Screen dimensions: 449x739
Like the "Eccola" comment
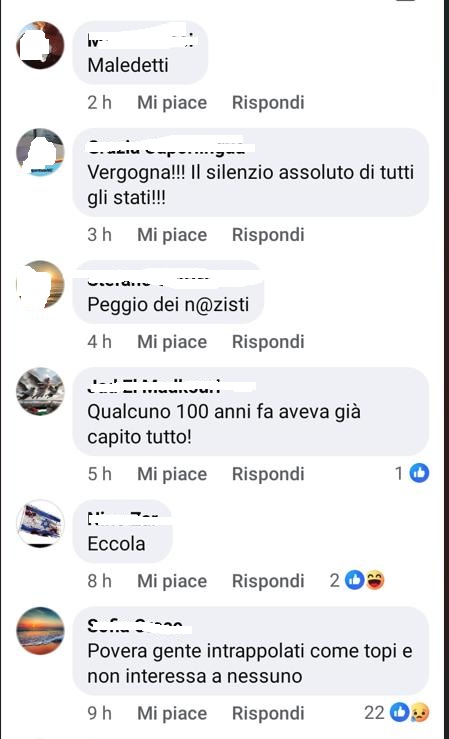[172, 581]
